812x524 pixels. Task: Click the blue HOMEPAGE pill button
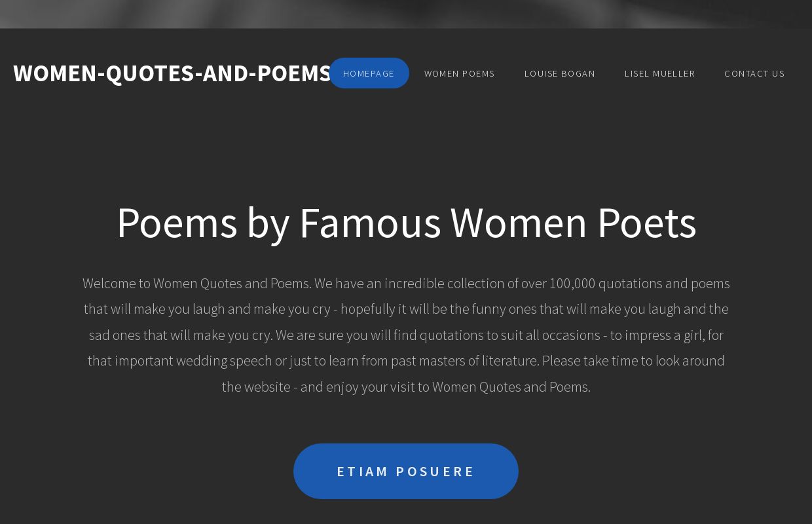(x=369, y=73)
